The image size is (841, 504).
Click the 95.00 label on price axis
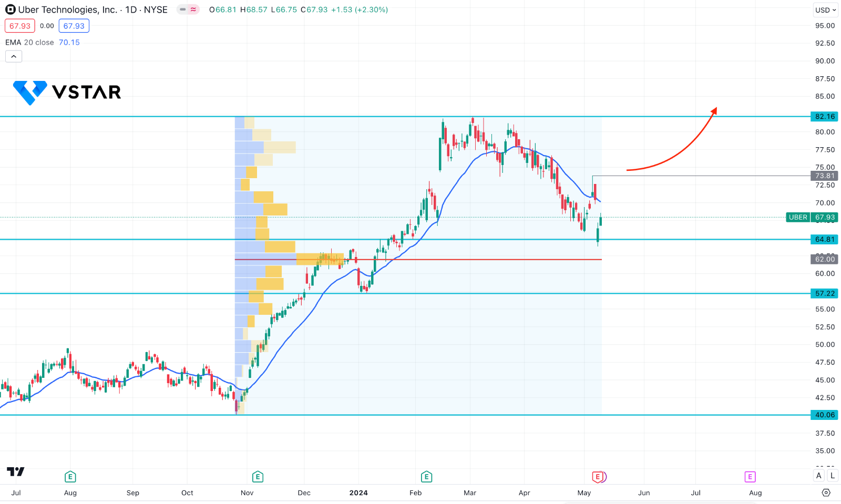point(825,25)
